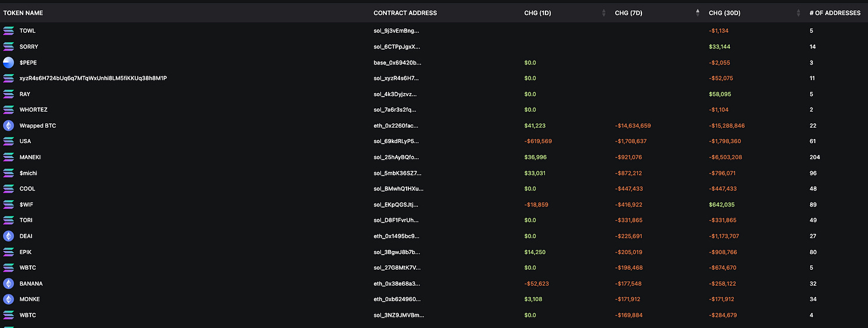Screen dimensions: 868x328
Task: Click the Ethereum icon beside DEAI
Action: pyautogui.click(x=8, y=236)
